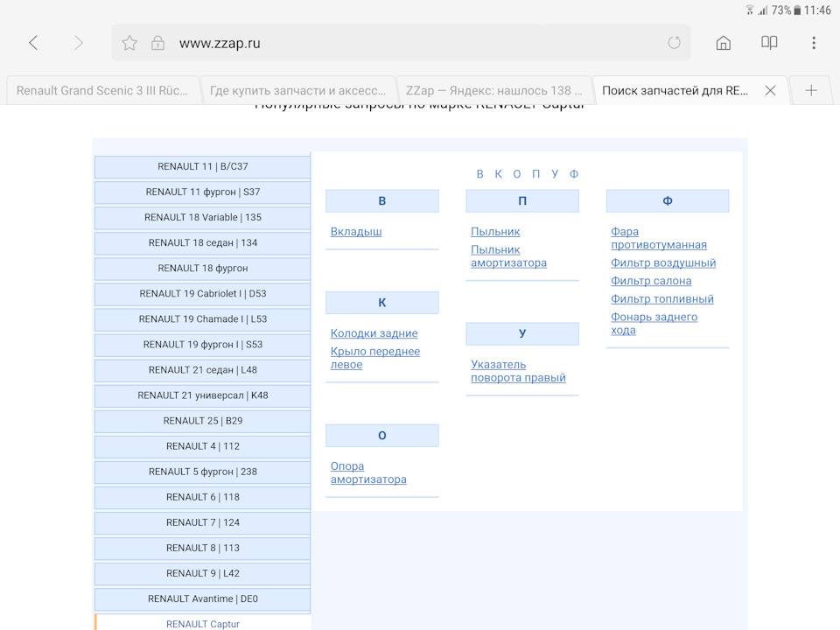Tap the battery 73% status indicator
The height and width of the screenshot is (630, 840).
coord(786,10)
